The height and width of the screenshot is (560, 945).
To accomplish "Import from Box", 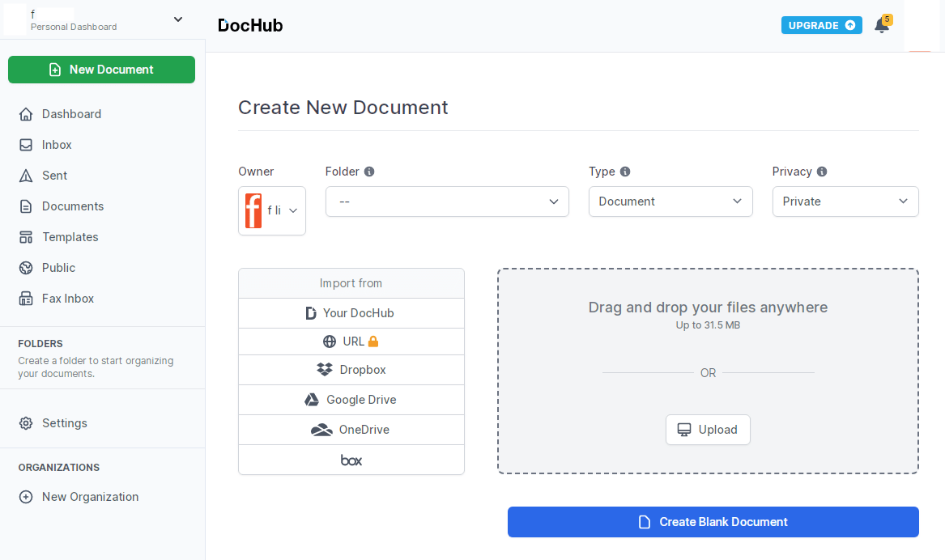I will pyautogui.click(x=351, y=460).
